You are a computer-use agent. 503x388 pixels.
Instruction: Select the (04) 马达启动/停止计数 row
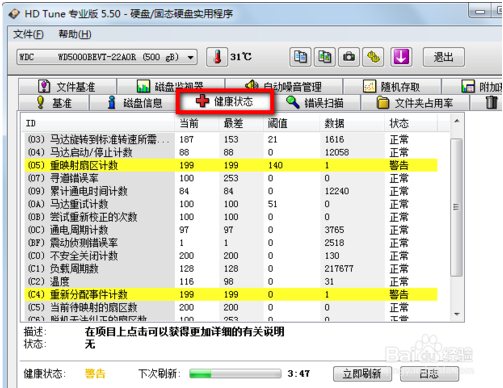click(x=231, y=152)
